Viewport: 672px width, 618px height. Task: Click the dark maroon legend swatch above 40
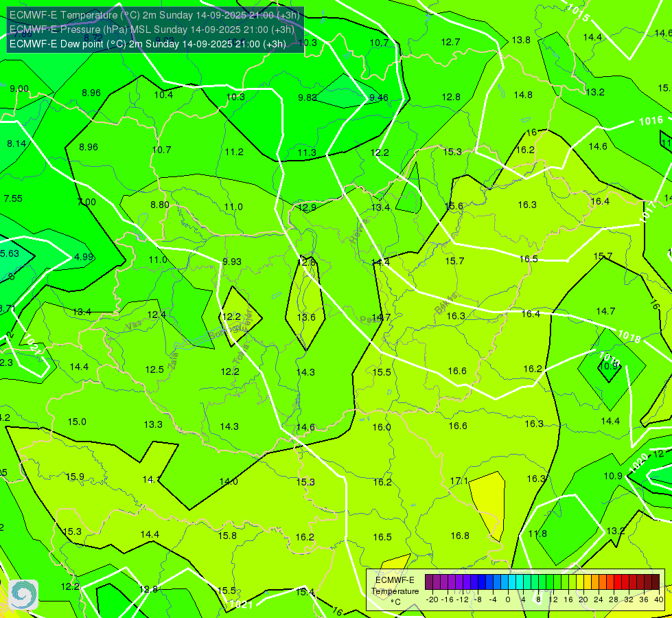coord(656,582)
